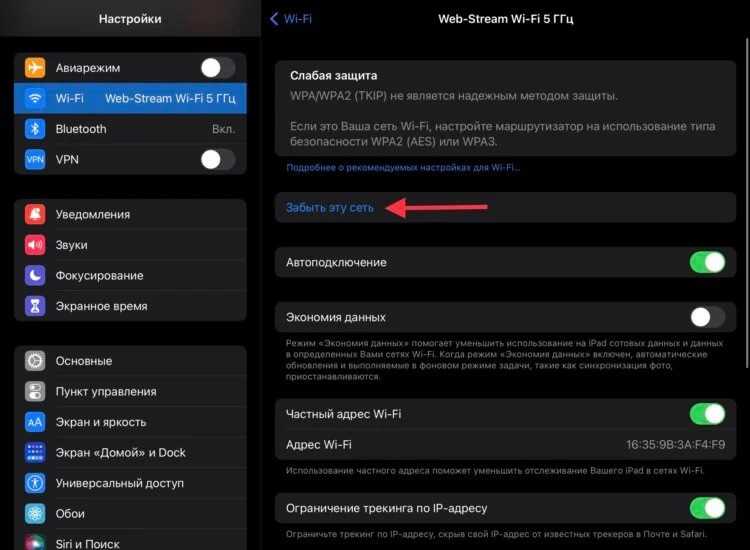750x550 pixels.
Task: Tap the Экран и яркость AA icon
Action: click(x=35, y=422)
